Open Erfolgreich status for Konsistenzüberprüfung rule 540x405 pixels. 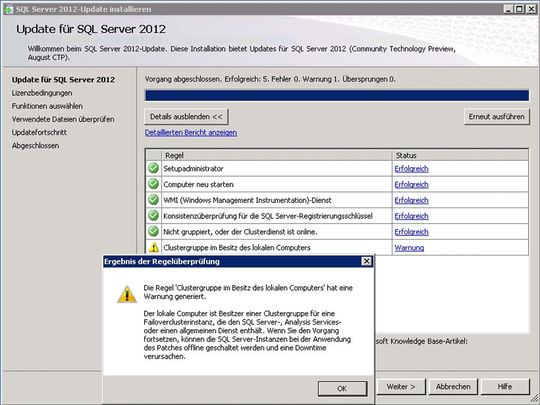click(x=412, y=216)
